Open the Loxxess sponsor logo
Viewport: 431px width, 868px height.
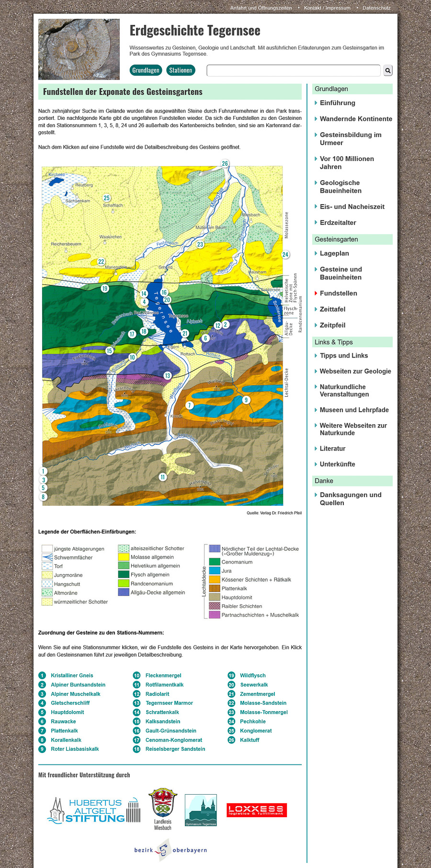(x=257, y=810)
